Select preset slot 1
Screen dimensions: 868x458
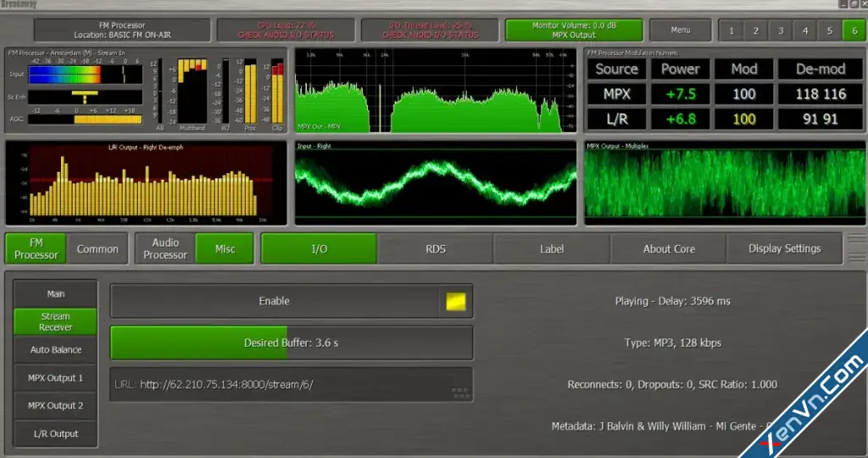[x=731, y=31]
